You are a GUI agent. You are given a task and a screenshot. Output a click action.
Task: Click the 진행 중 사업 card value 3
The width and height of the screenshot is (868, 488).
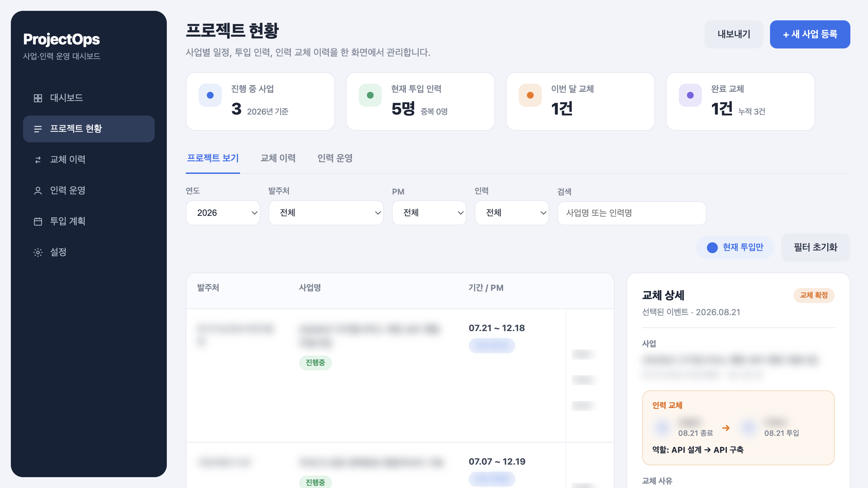[x=237, y=109]
